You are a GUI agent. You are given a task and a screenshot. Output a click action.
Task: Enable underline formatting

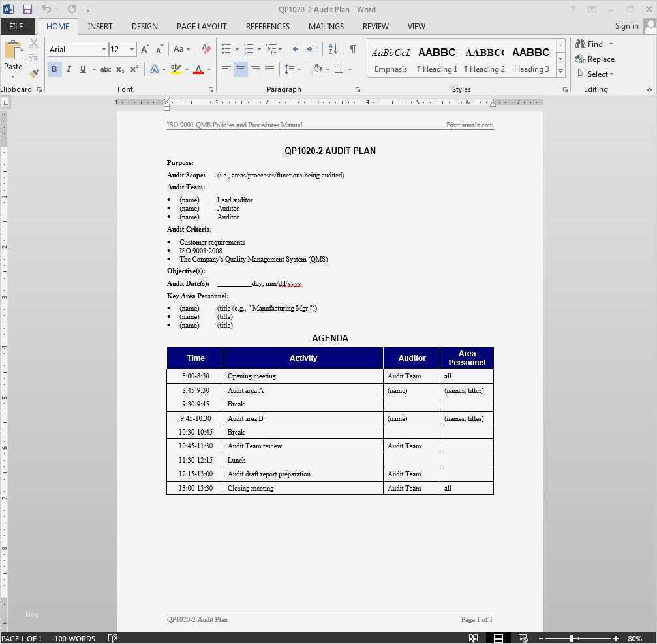point(82,69)
